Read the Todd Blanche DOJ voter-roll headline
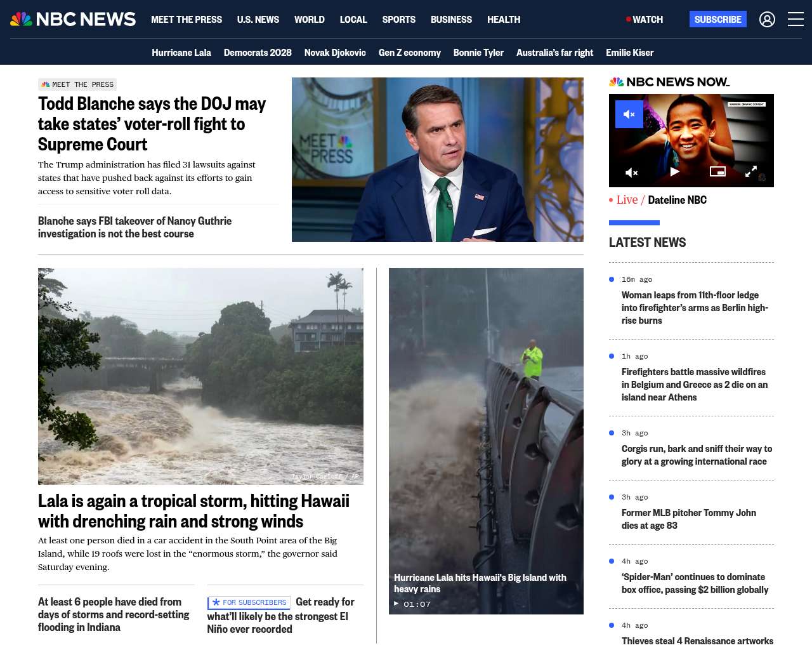 pyautogui.click(x=152, y=124)
